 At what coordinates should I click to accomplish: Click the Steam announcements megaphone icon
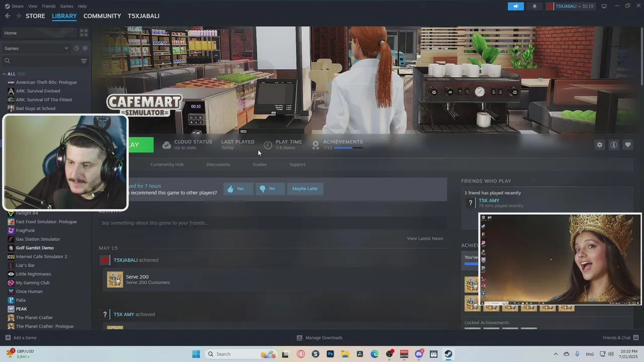(x=515, y=6)
